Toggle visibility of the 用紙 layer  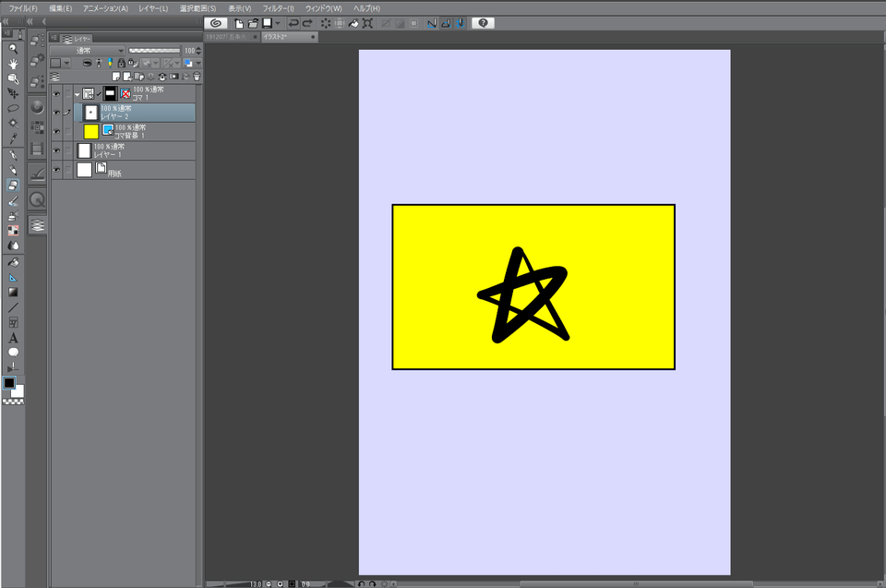tap(56, 170)
